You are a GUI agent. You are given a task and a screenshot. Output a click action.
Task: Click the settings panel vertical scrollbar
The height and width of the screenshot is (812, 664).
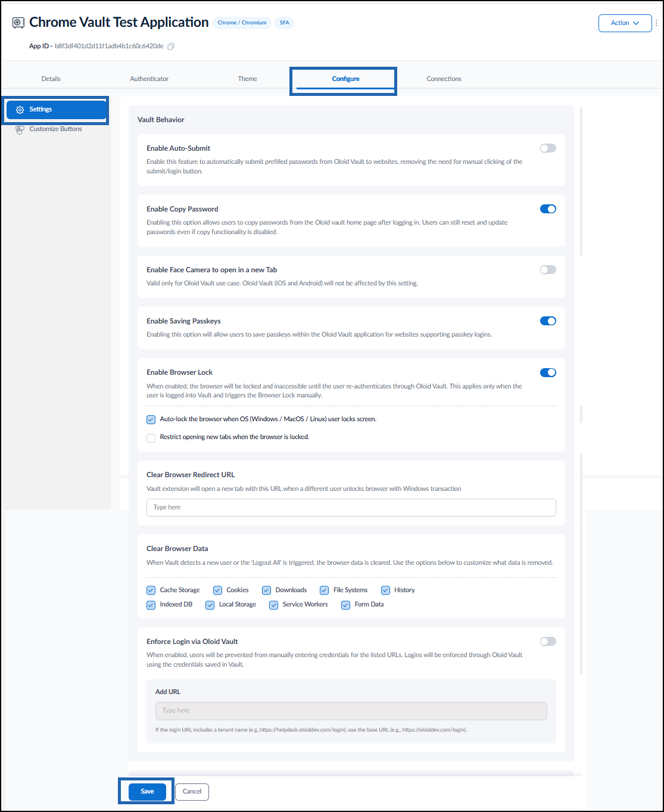pyautogui.click(x=581, y=182)
